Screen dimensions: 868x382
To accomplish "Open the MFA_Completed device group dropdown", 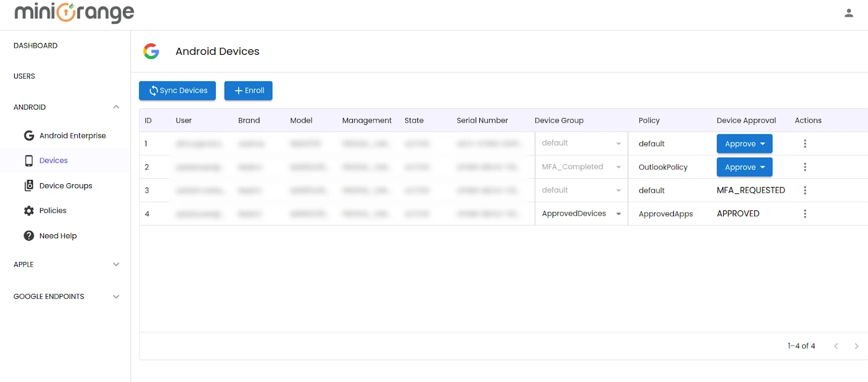I will pyautogui.click(x=581, y=167).
